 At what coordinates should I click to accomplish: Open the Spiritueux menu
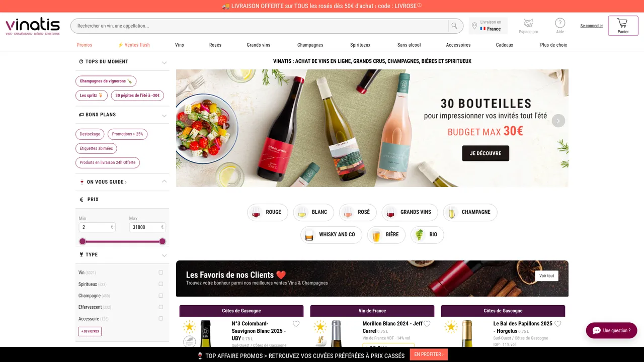[x=360, y=45]
